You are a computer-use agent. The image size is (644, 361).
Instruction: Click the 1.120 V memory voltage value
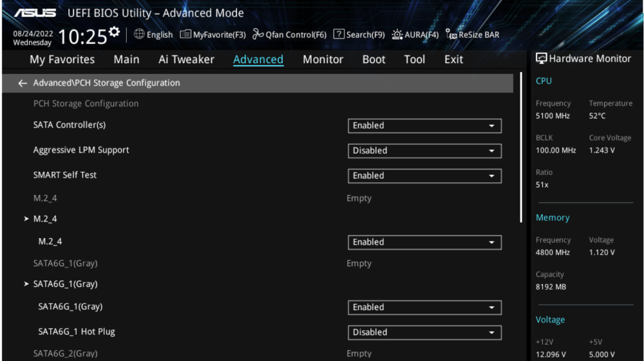(x=602, y=253)
